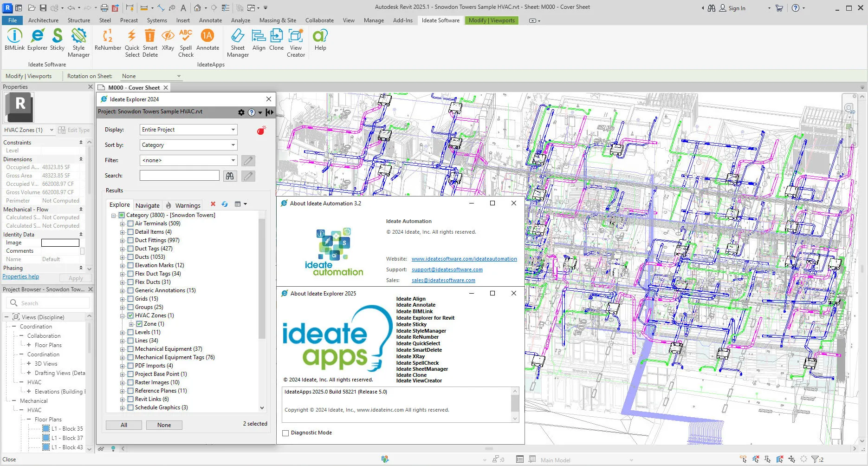Click the edit filter pencil button
Screen dimensions: 868x466
pos(248,161)
